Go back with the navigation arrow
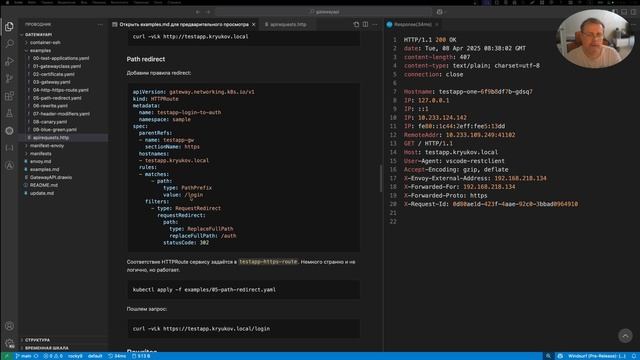The image size is (640, 360). point(198,12)
